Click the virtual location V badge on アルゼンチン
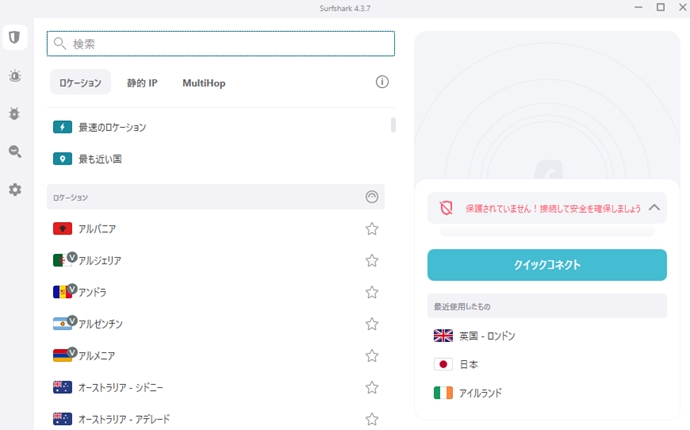 click(72, 320)
